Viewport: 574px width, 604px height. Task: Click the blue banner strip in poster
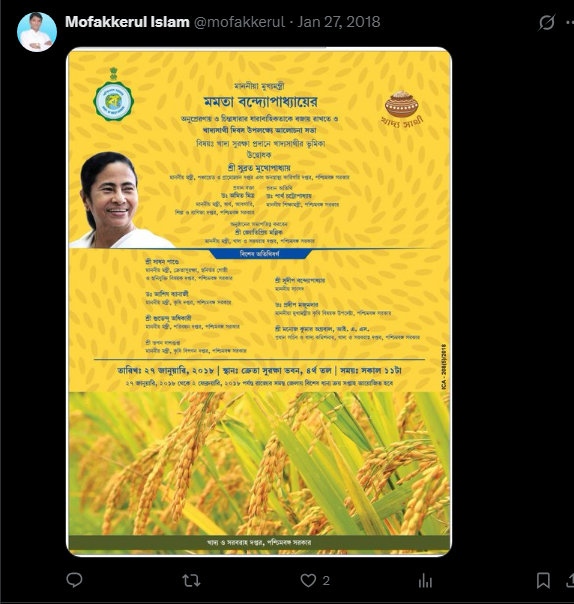tap(259, 253)
